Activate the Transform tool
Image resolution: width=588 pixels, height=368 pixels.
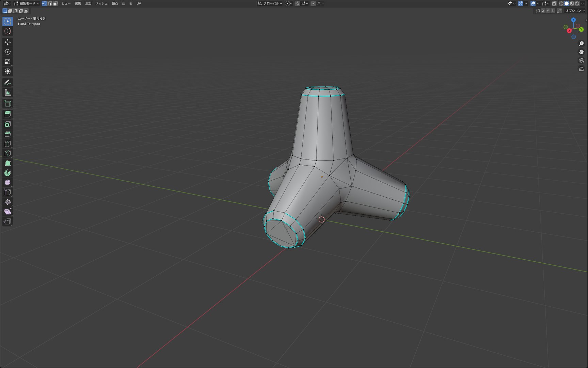7,72
